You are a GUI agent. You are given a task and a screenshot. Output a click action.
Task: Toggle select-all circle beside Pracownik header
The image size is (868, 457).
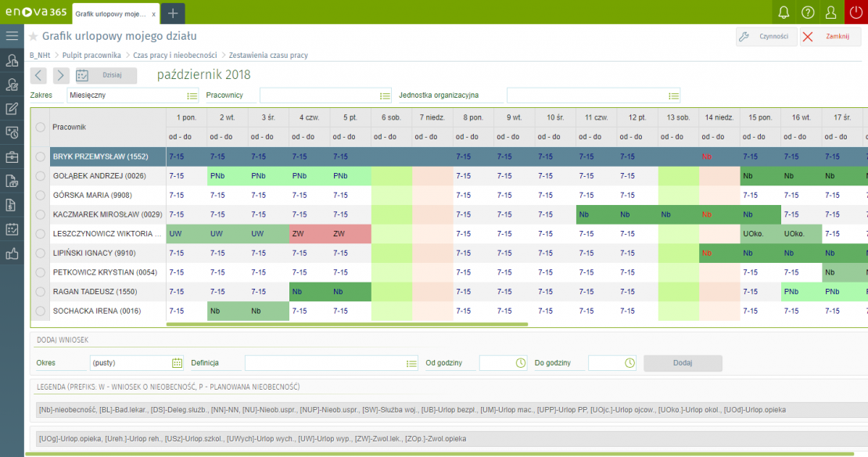pyautogui.click(x=41, y=127)
